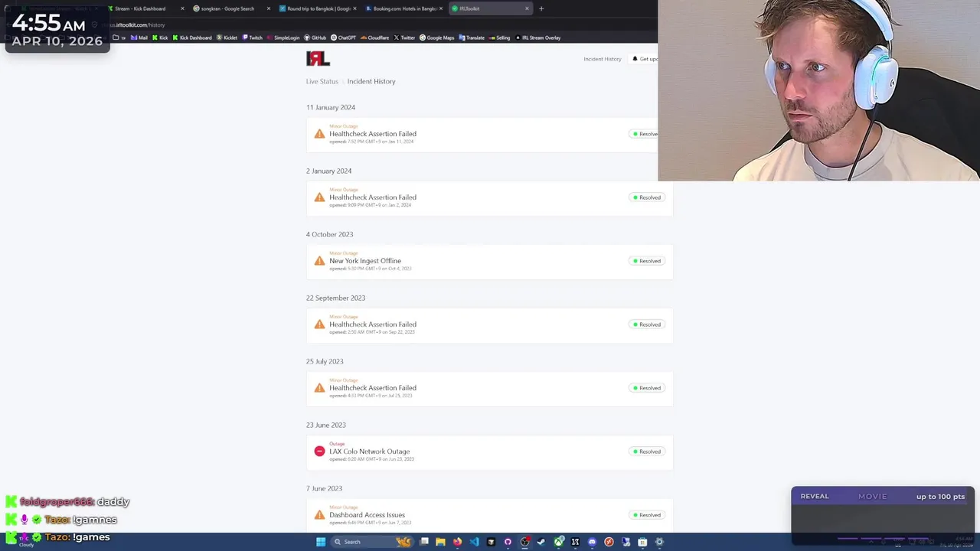Click red outage icon beside LAX Colo Network Outage
The image size is (980, 551).
[319, 452]
